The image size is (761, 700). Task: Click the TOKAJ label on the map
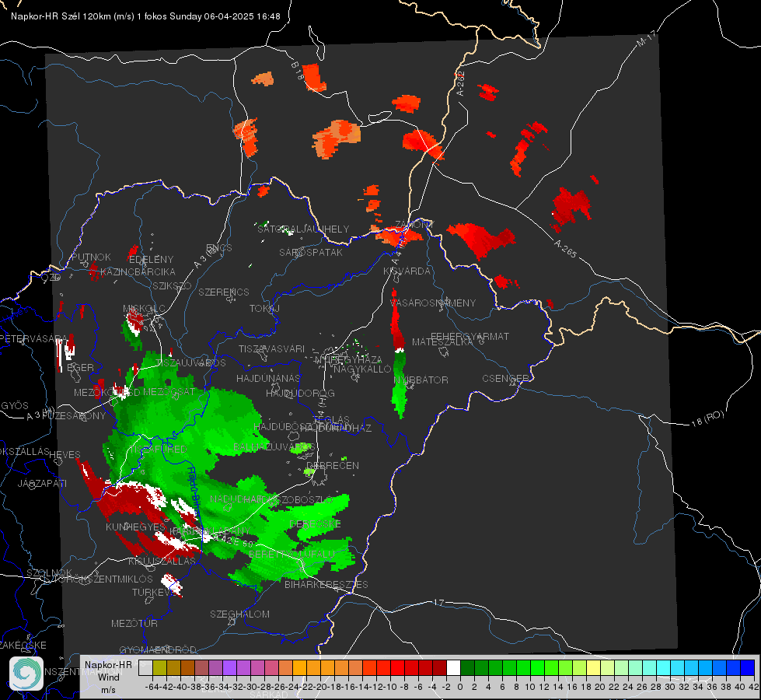pyautogui.click(x=264, y=309)
